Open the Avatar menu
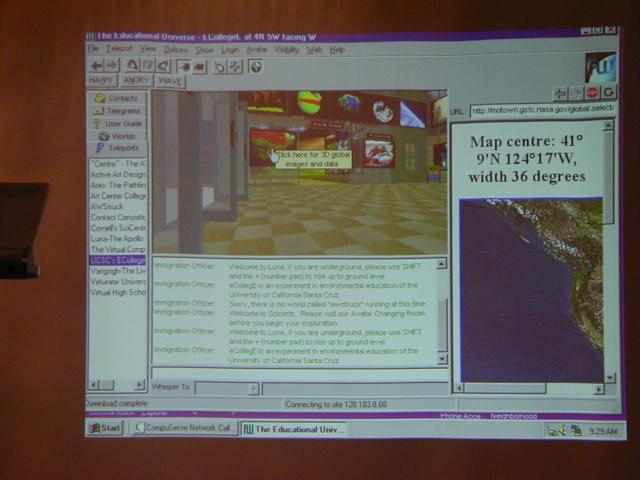The width and height of the screenshot is (640, 480). 257,49
